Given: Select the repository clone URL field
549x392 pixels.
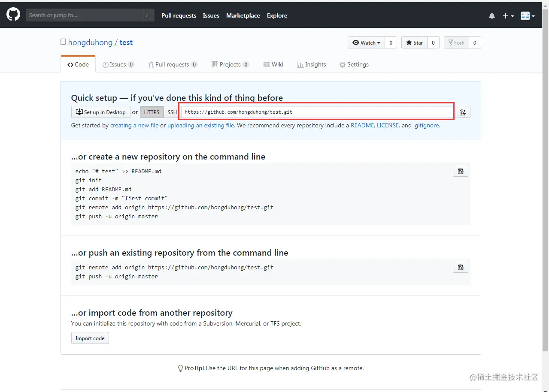Looking at the screenshot, I should click(x=316, y=112).
